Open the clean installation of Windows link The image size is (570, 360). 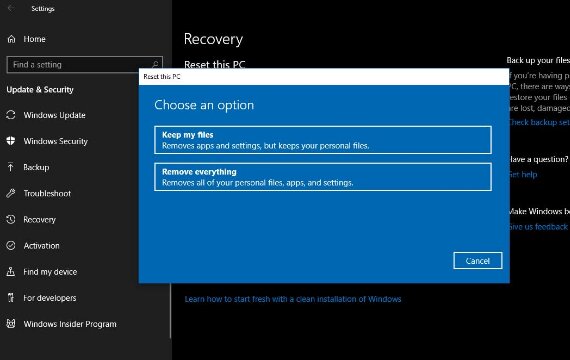coord(293,299)
